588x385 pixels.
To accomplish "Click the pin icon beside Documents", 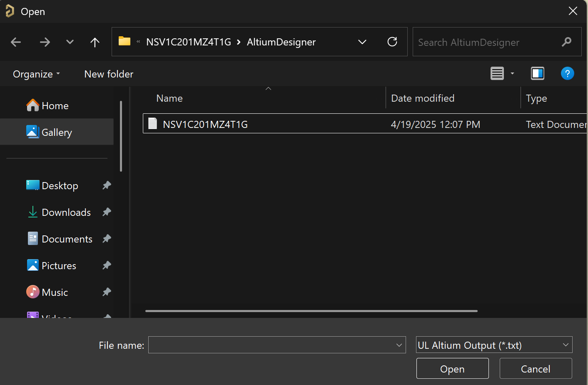I will (107, 239).
